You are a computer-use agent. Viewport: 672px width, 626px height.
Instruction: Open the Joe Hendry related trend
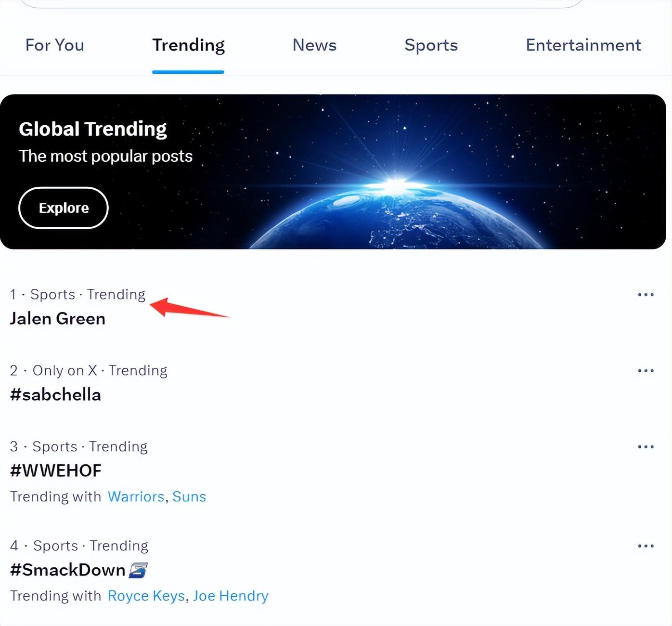pyautogui.click(x=231, y=596)
